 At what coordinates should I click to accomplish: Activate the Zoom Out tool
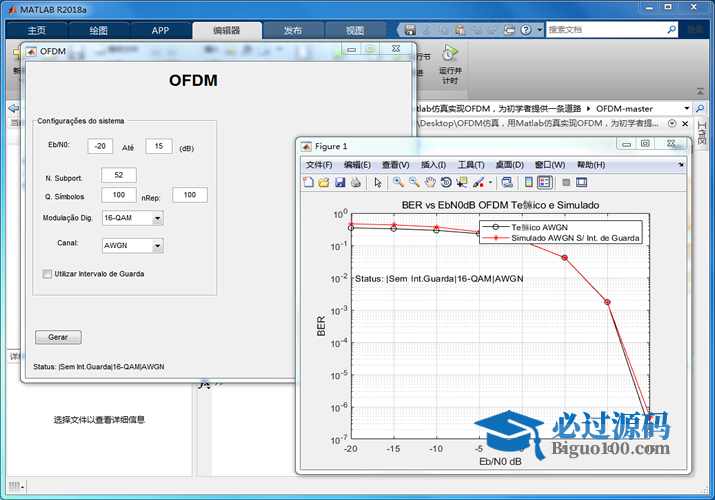[x=414, y=182]
